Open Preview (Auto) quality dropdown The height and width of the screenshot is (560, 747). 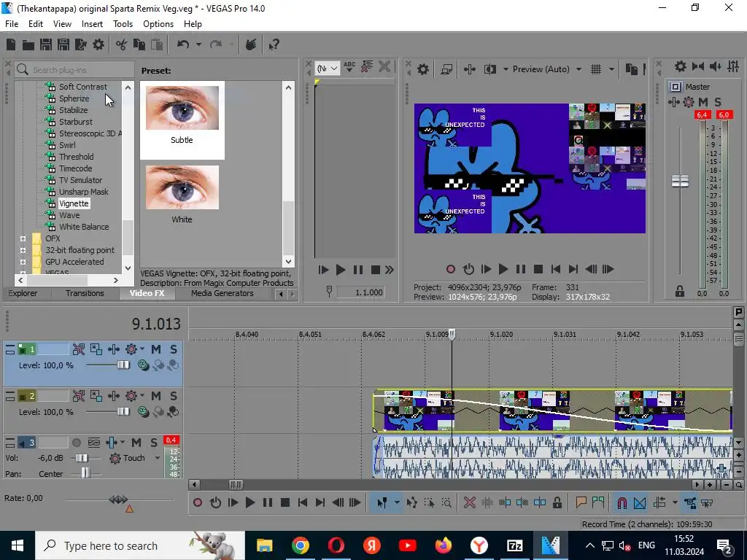[x=578, y=69]
